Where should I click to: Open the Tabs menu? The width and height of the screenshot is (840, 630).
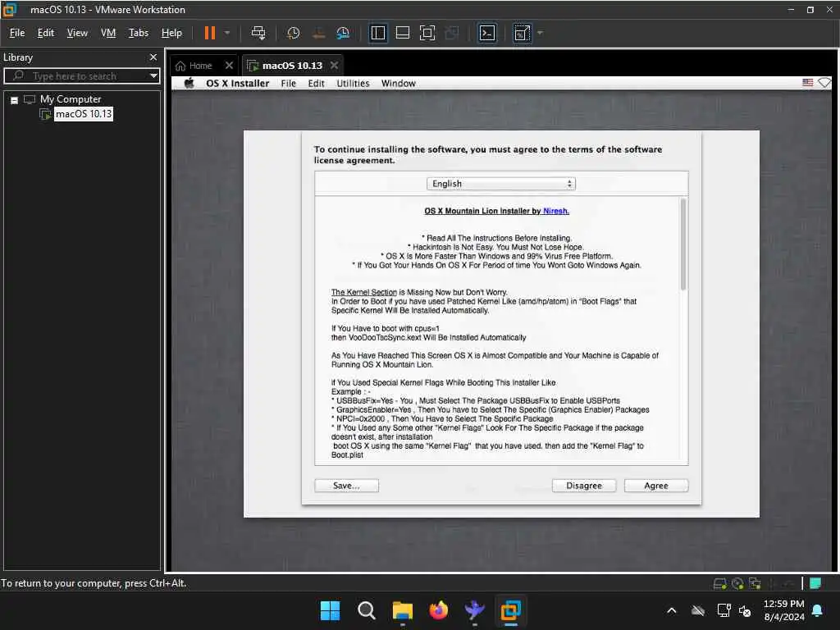point(138,33)
